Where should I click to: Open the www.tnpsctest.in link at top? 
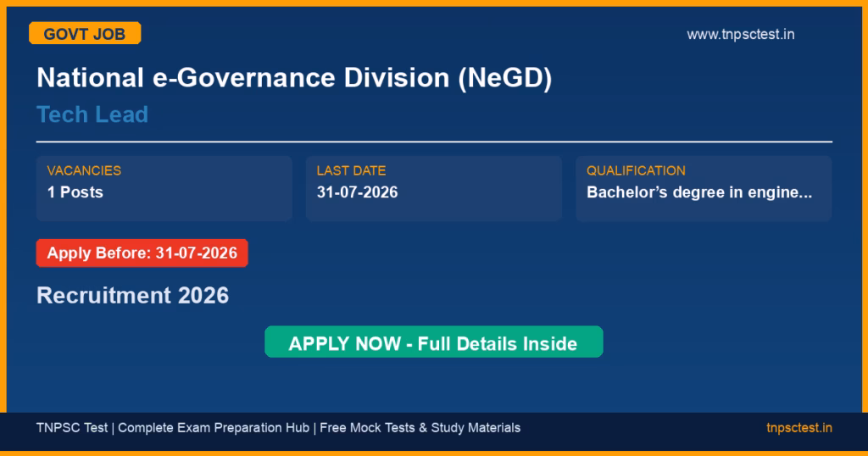coord(740,34)
